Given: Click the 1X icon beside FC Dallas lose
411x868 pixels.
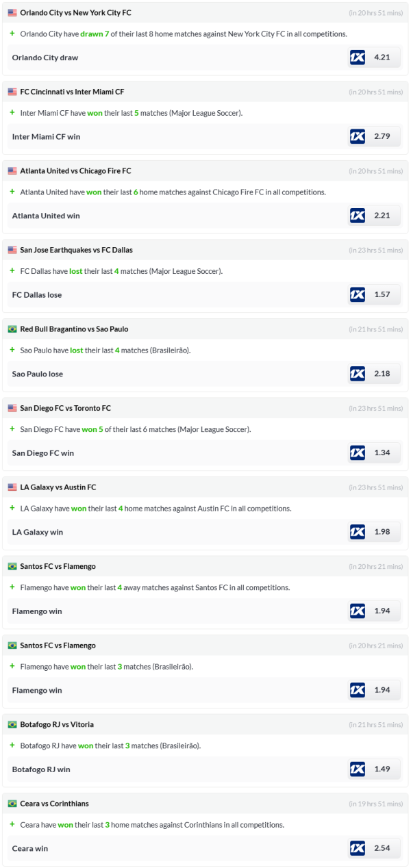Looking at the screenshot, I should point(358,294).
